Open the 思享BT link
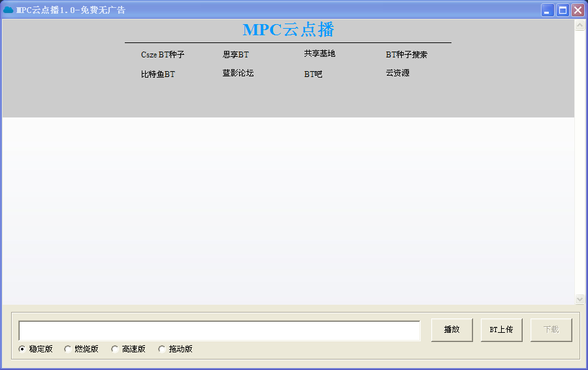 point(235,55)
